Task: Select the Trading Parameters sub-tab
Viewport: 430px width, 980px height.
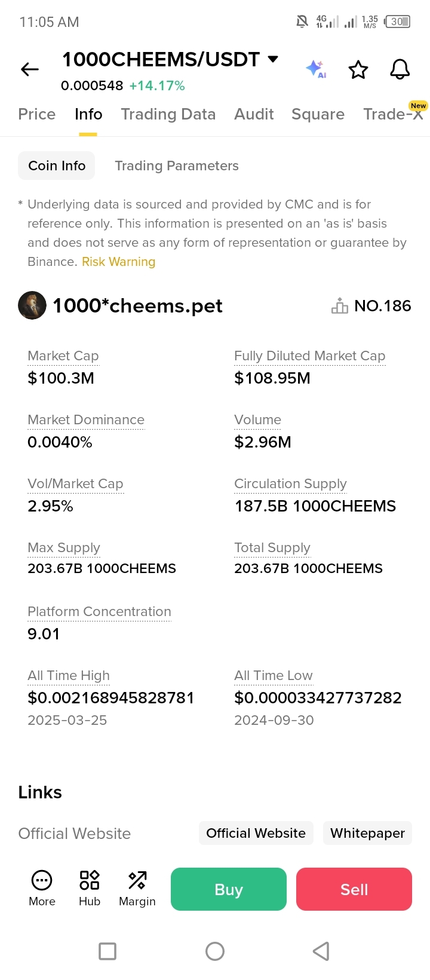Action: (x=177, y=166)
